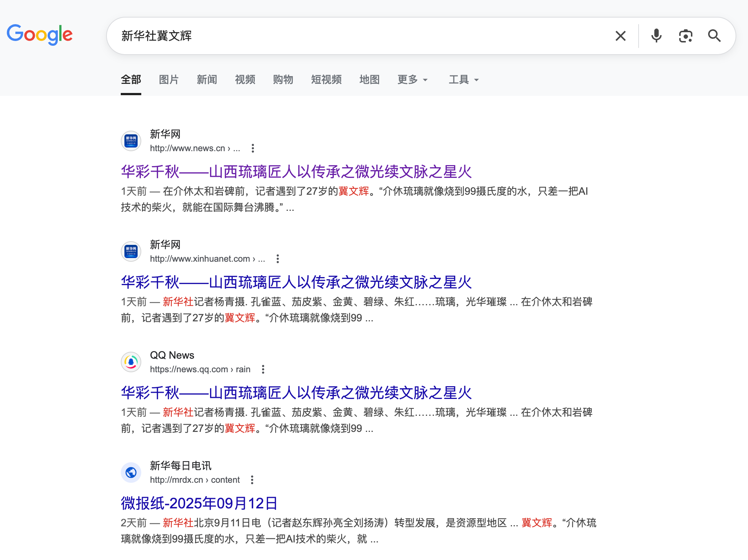The height and width of the screenshot is (560, 748).
Task: Click the magnifying glass search button
Action: pyautogui.click(x=714, y=36)
